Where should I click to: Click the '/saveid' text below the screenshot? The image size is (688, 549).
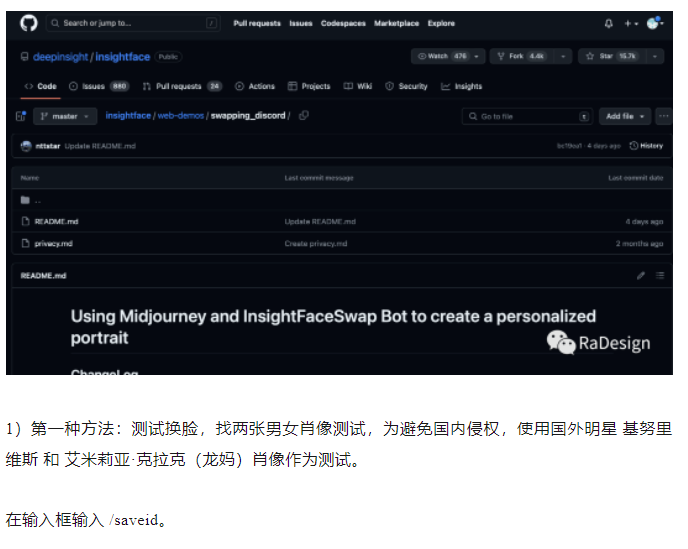click(134, 520)
